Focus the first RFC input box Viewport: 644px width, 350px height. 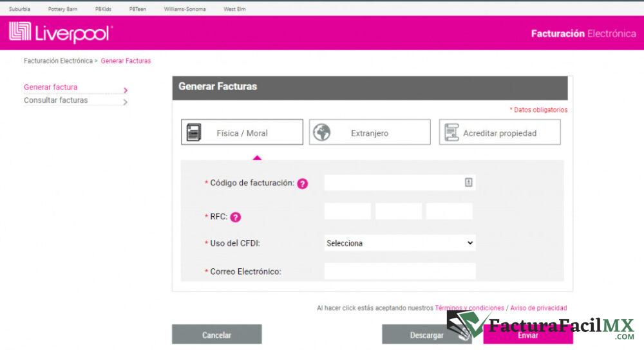tap(348, 211)
